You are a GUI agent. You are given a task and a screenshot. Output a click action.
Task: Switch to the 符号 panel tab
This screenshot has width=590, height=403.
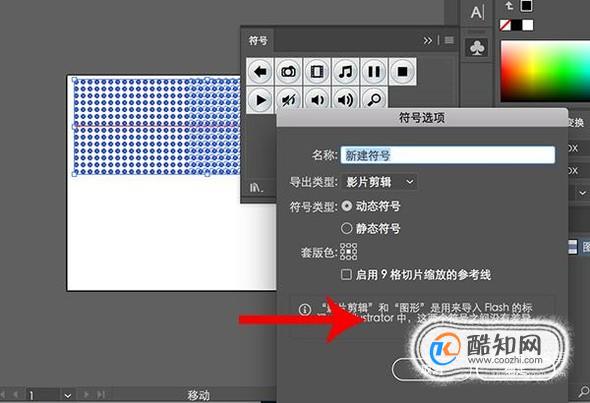258,40
